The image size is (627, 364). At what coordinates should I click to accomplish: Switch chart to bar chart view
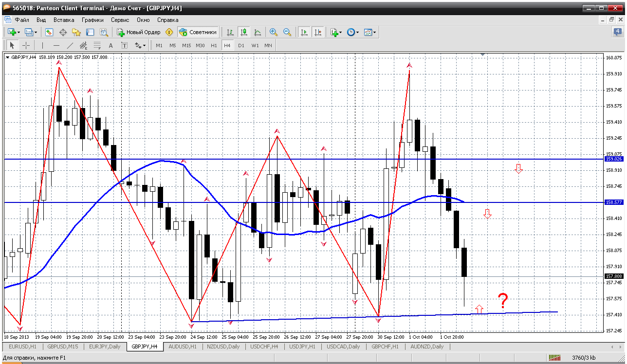[230, 32]
